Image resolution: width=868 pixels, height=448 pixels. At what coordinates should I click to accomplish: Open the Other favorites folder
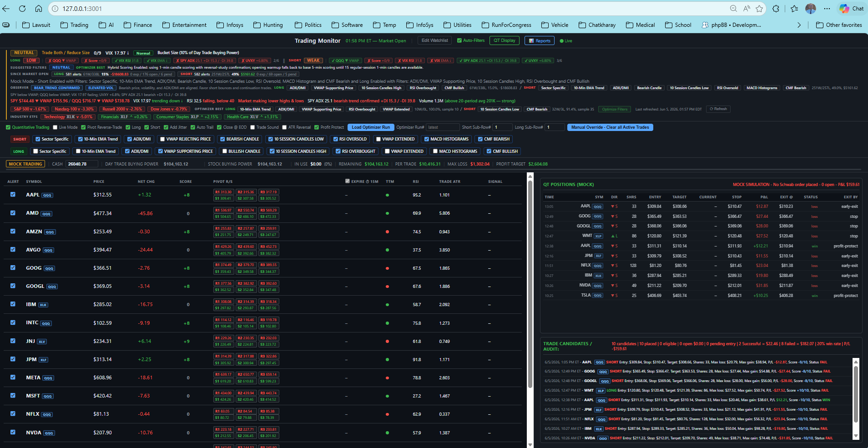click(839, 25)
